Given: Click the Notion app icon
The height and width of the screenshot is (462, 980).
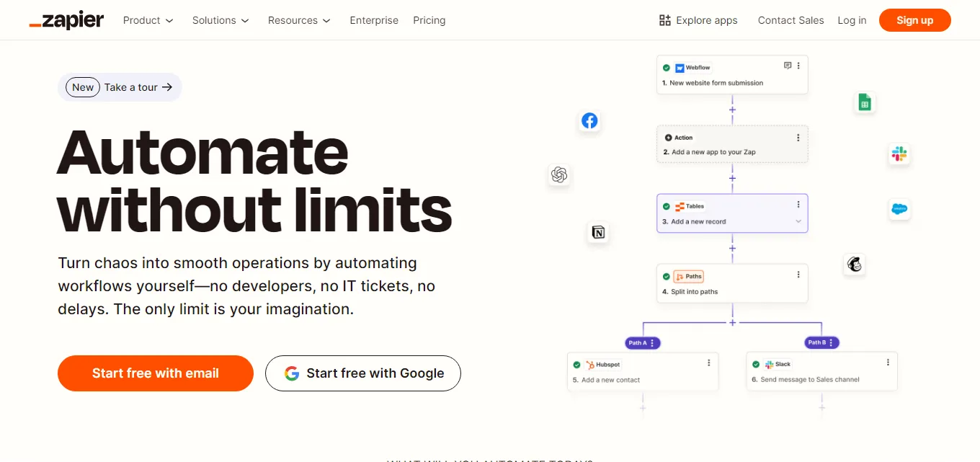Looking at the screenshot, I should (x=598, y=232).
